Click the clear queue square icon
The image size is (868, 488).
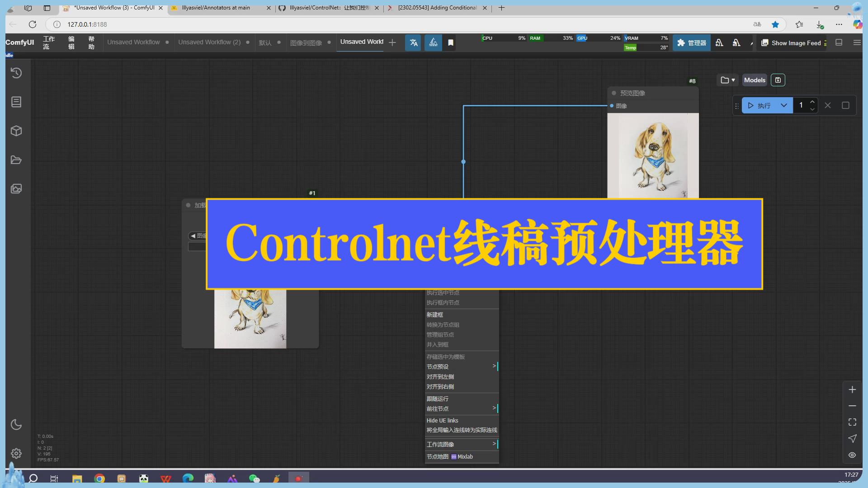pyautogui.click(x=845, y=105)
